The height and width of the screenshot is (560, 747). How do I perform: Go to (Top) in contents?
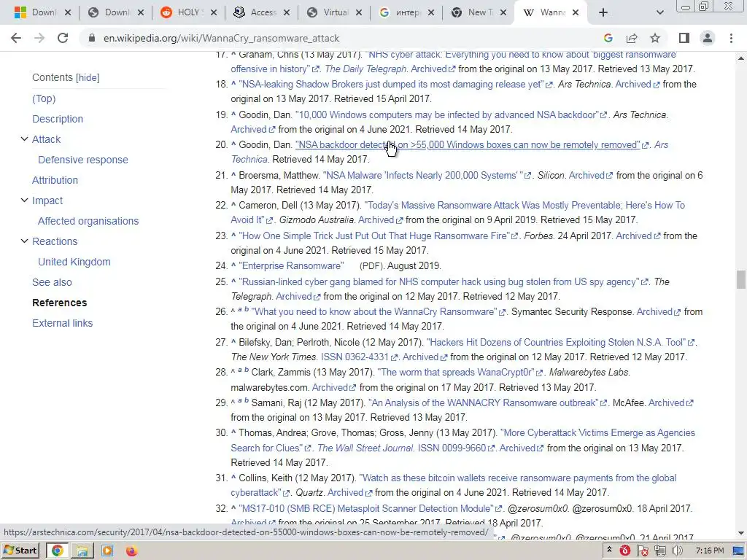tap(44, 98)
